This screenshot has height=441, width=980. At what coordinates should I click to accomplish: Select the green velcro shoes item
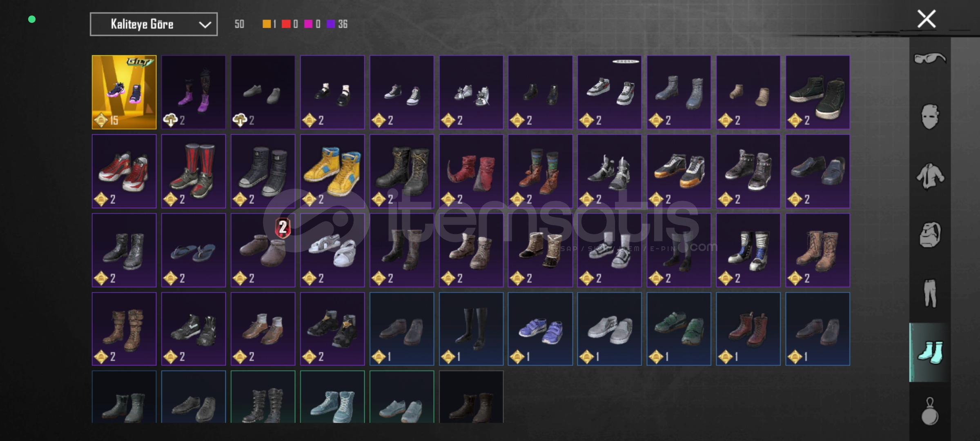pos(679,329)
